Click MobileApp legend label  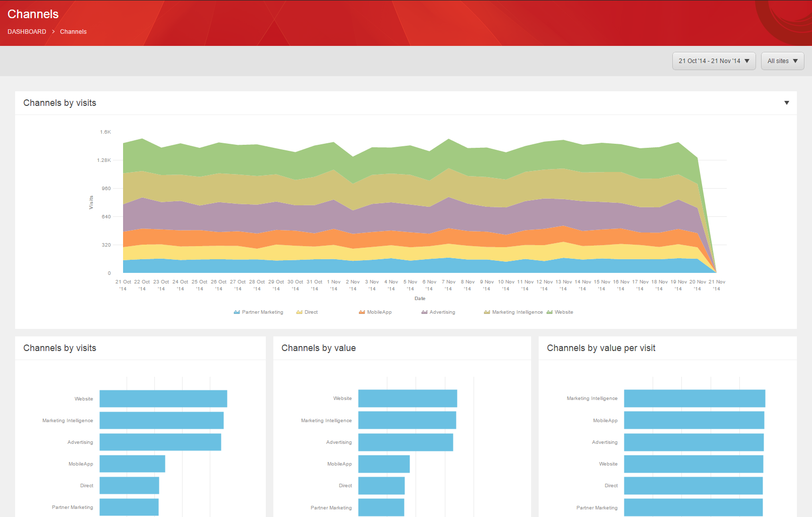click(379, 312)
